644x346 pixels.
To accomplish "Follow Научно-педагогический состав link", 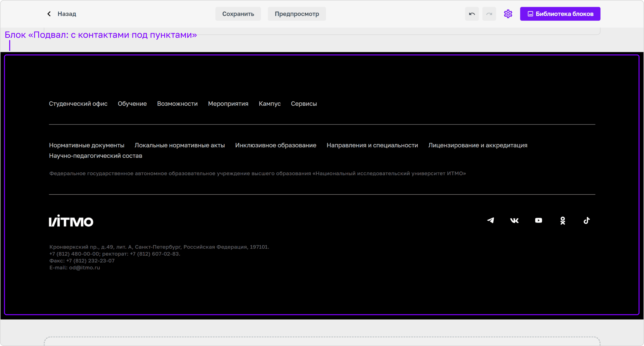I will pos(95,156).
